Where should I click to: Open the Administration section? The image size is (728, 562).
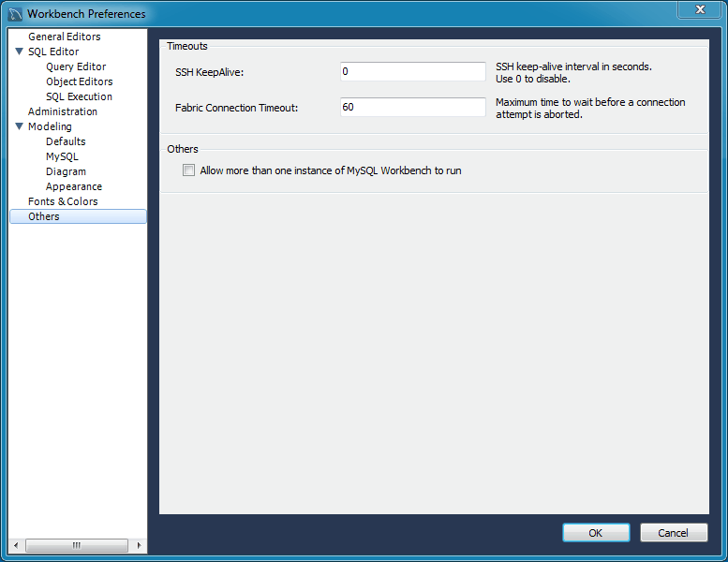pyautogui.click(x=63, y=111)
